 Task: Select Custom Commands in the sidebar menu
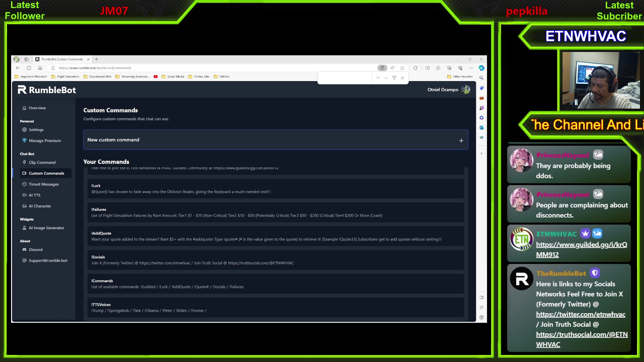coord(46,173)
